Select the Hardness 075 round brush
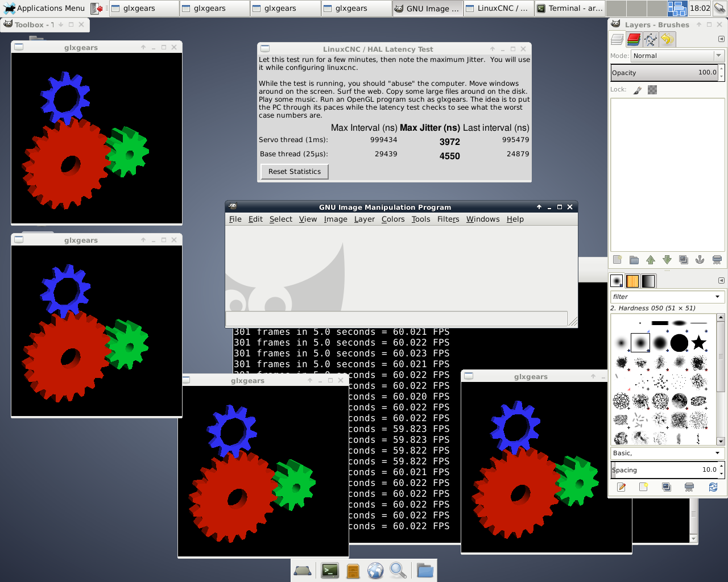 click(x=660, y=343)
